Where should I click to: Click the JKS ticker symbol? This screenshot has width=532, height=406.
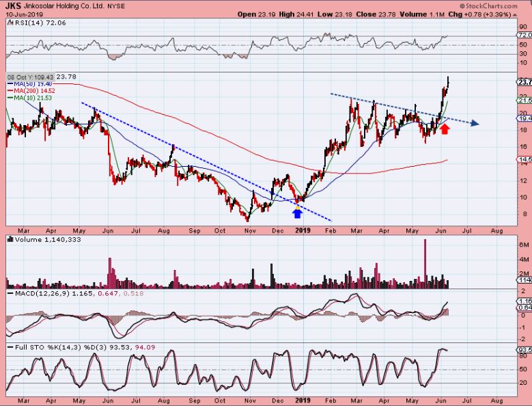coord(13,5)
